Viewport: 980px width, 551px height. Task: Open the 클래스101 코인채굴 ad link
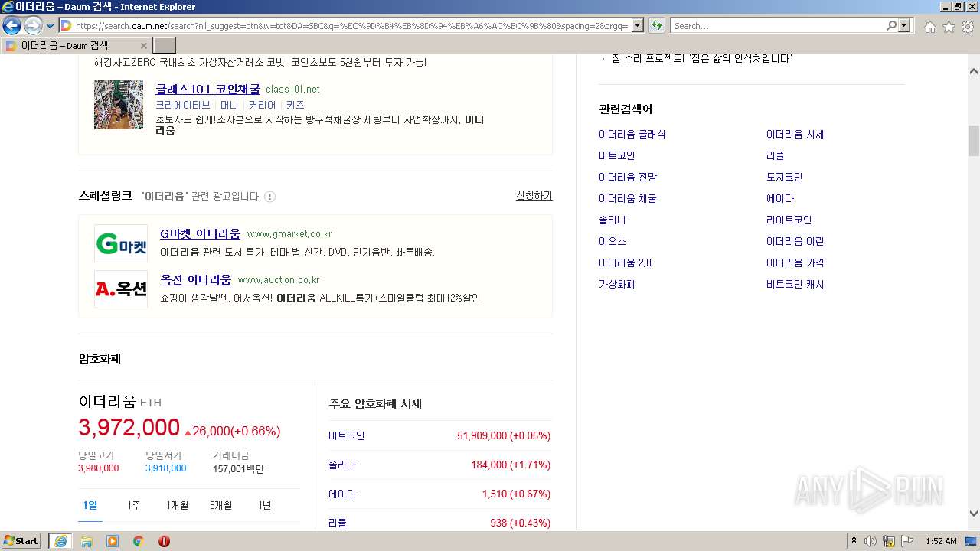pos(207,89)
